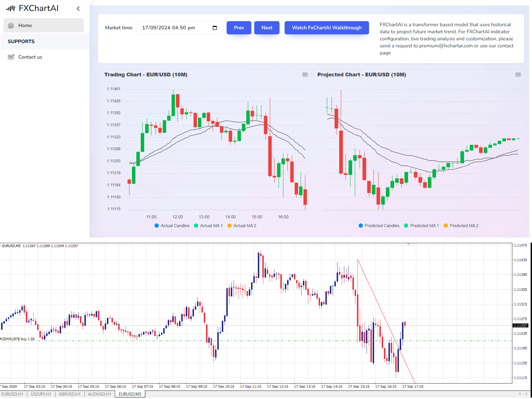Toggle Predicted MA 1 legend series
Screen dimensions: 532x399
pos(421,226)
